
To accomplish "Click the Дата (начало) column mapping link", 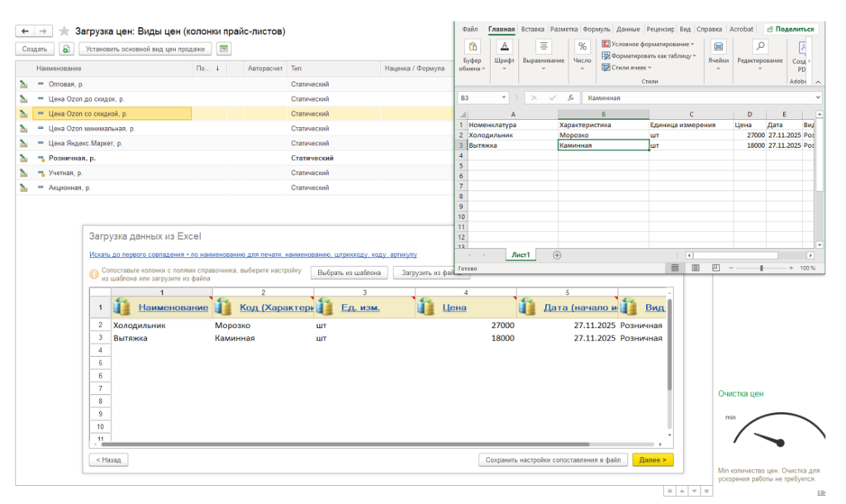I will point(580,307).
